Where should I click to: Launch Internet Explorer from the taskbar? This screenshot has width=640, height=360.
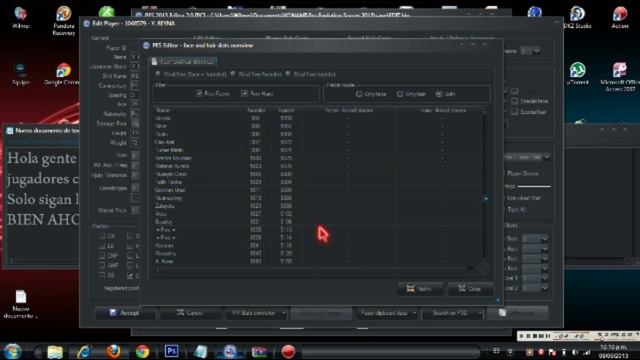(x=84, y=351)
